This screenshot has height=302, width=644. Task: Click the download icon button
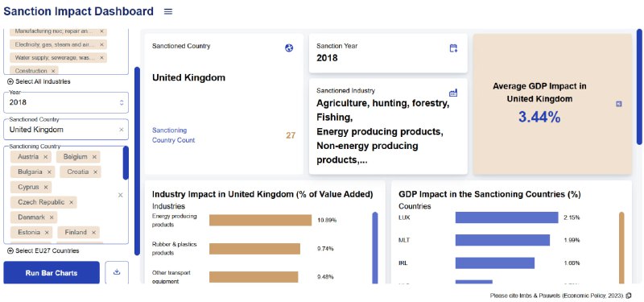[117, 272]
